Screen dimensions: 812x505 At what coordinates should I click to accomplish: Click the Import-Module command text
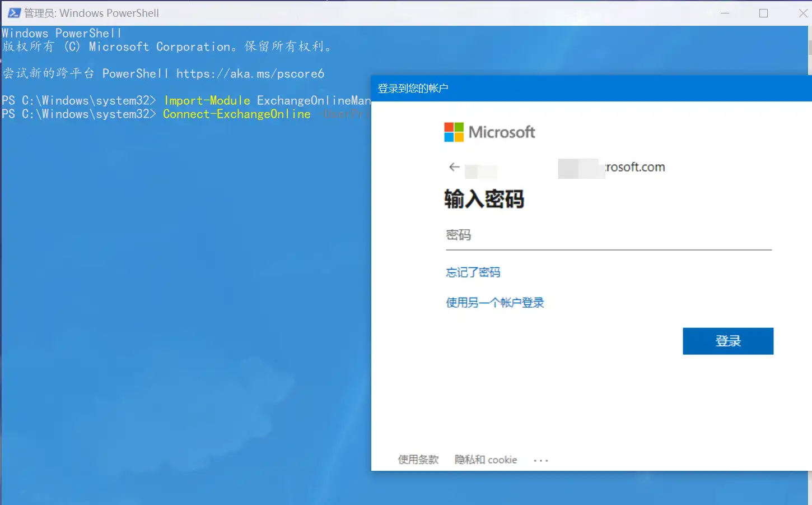click(x=207, y=101)
